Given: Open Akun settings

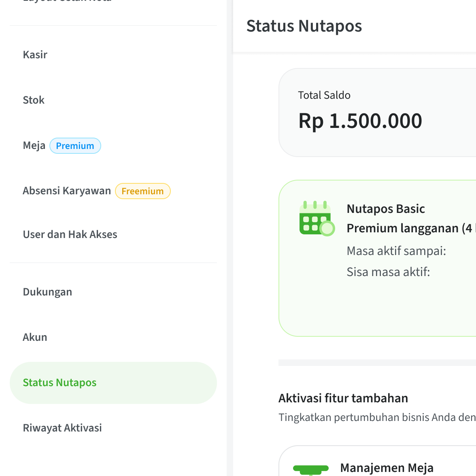Looking at the screenshot, I should pos(35,337).
